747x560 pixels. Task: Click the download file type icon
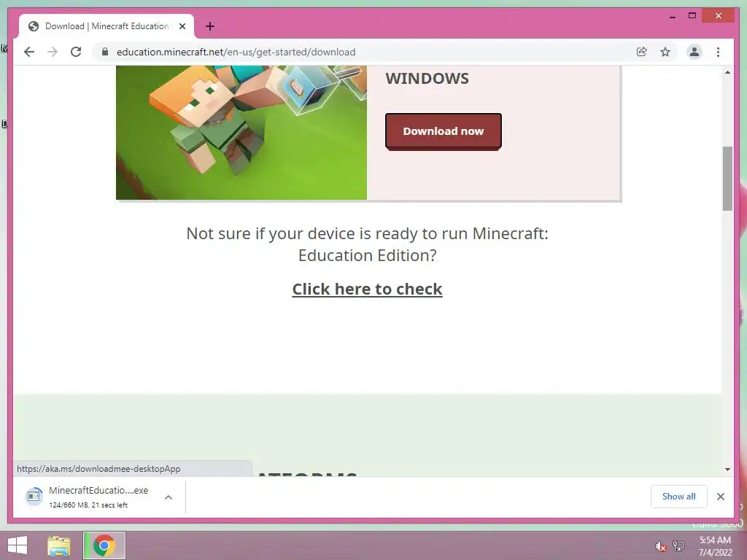[34, 496]
